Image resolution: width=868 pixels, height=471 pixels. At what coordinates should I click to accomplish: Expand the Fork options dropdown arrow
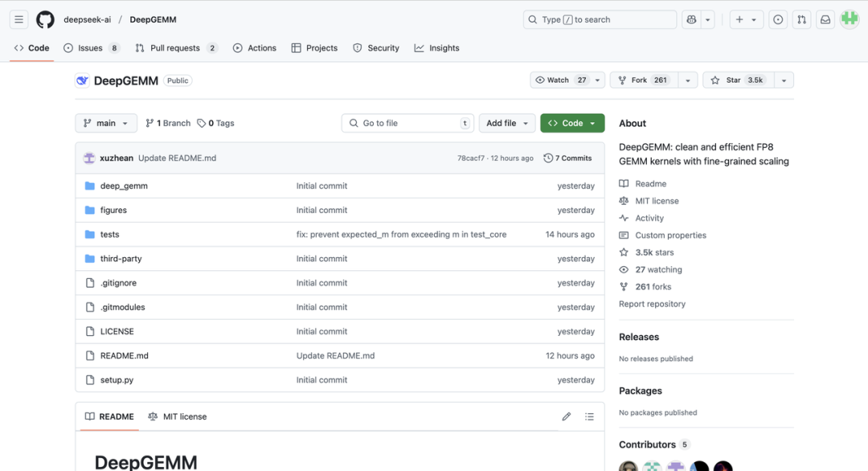coord(687,80)
